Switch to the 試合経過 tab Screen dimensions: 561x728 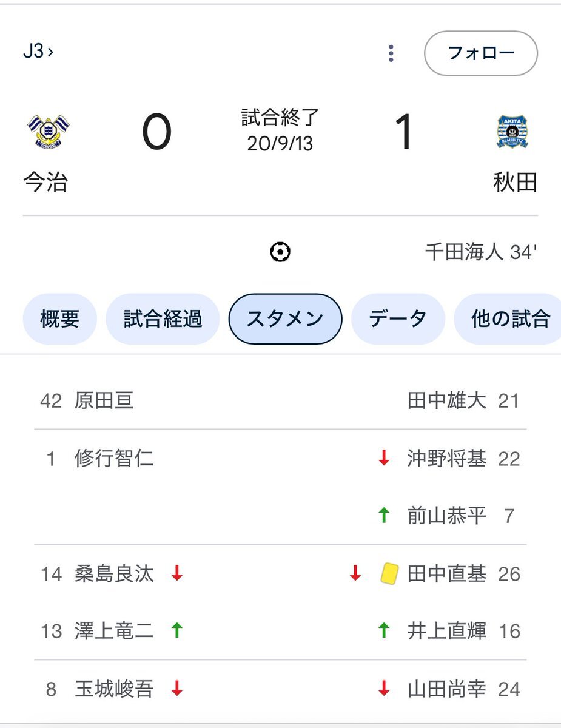pos(163,319)
